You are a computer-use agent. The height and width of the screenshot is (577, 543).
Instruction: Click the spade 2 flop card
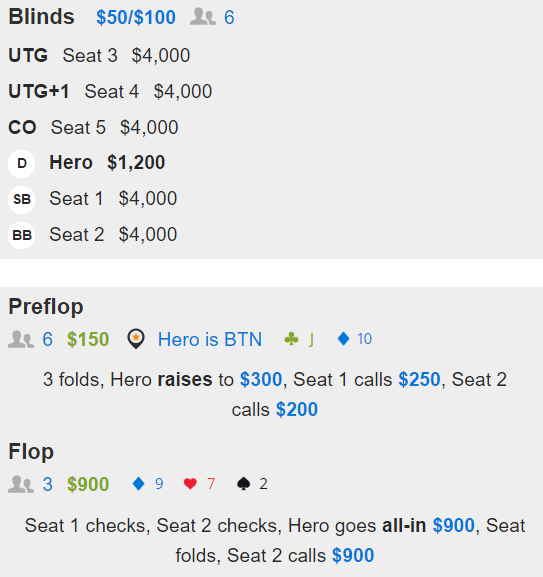tap(252, 484)
